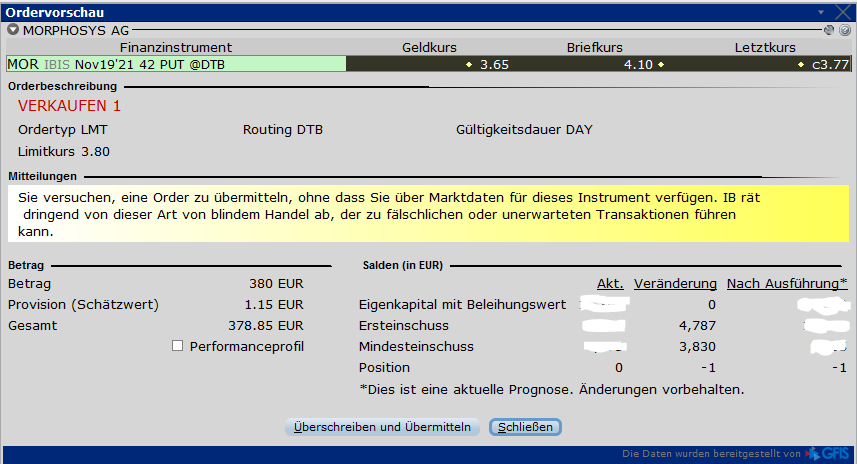This screenshot has height=464, width=857.
Task: Click the forecast disclaimer footnote text
Action: click(x=552, y=389)
